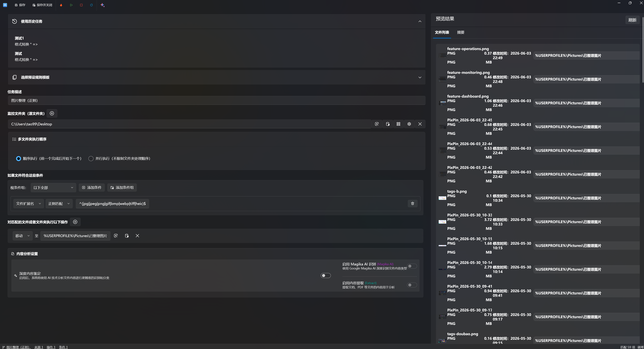The height and width of the screenshot is (349, 644).
Task: Expand the preset rule template section
Action: click(x=420, y=77)
